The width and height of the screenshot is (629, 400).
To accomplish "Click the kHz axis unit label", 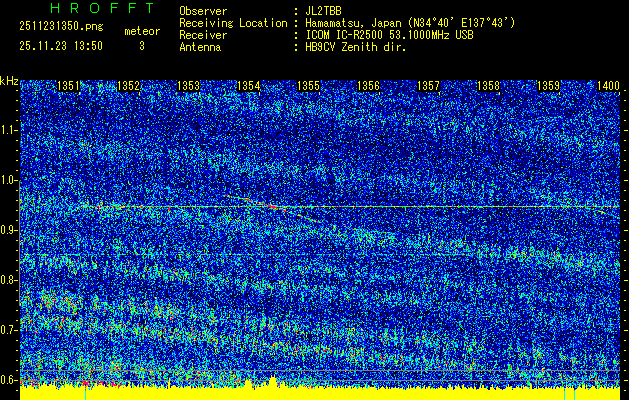I will (9, 80).
